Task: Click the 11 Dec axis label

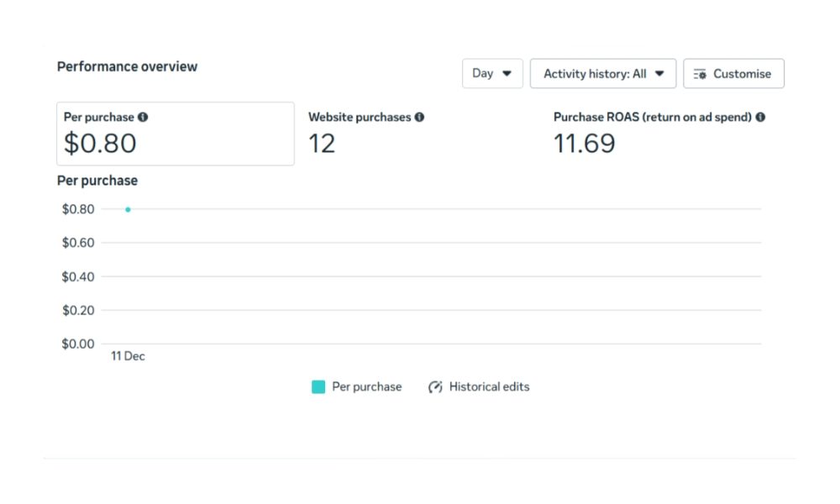Action: (x=128, y=356)
